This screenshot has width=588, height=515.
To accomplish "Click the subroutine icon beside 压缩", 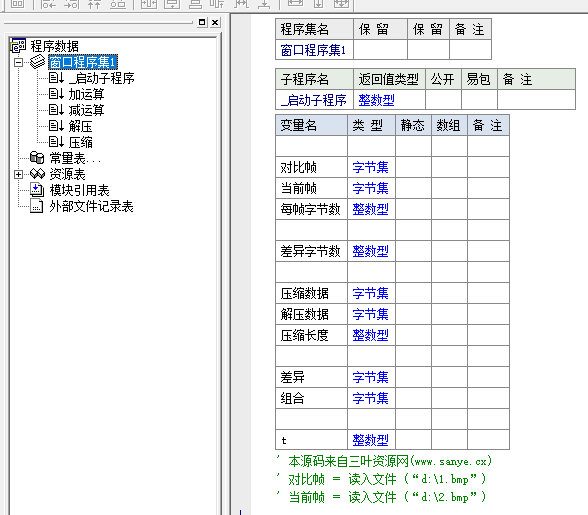I will point(56,142).
